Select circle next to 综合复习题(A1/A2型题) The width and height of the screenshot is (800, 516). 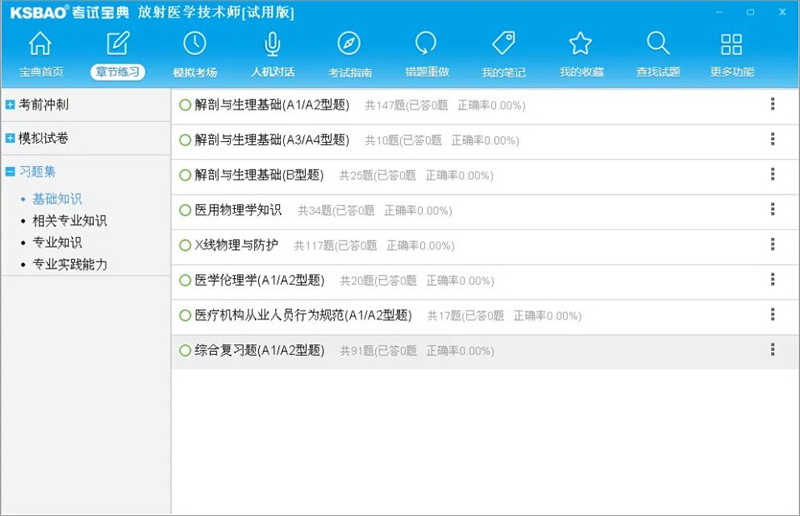coord(184,350)
